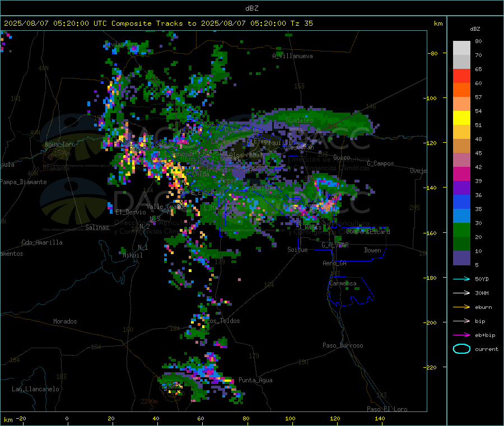The image size is (504, 426).
Task: Click the Carmensa map label
Action: (x=343, y=283)
